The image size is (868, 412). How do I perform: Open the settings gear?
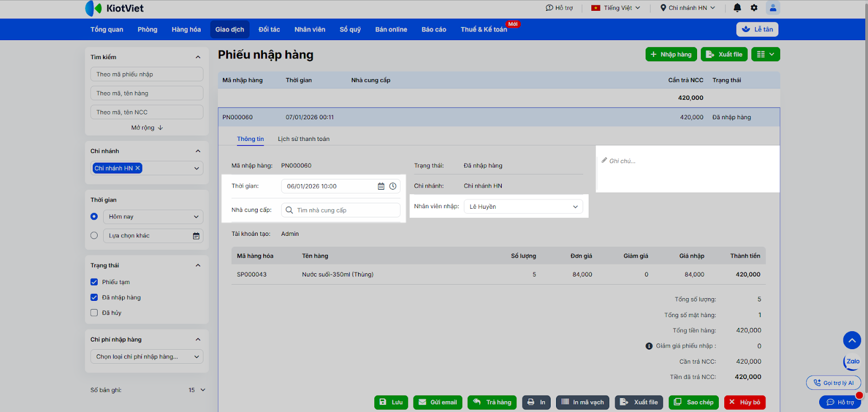point(754,8)
